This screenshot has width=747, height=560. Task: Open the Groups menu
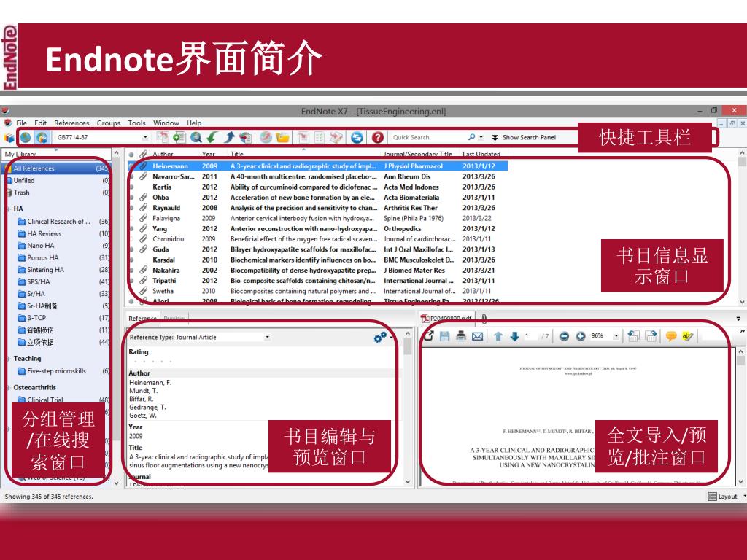pyautogui.click(x=109, y=122)
